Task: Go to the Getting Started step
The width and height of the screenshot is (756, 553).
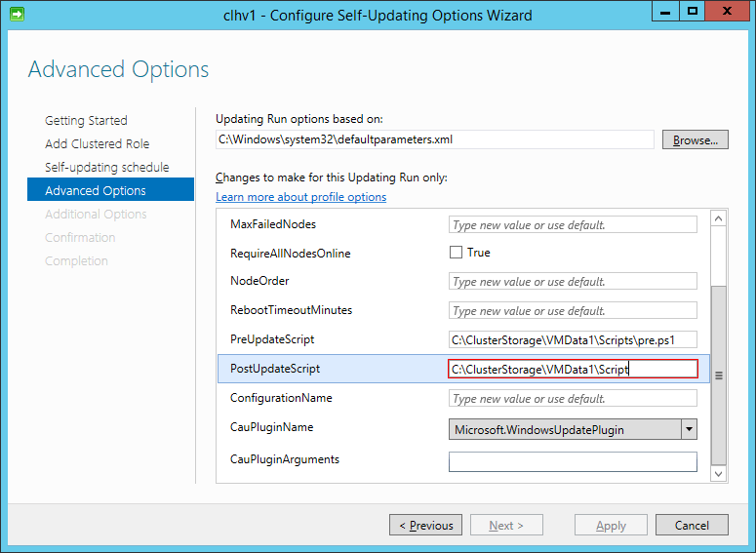Action: (x=86, y=120)
